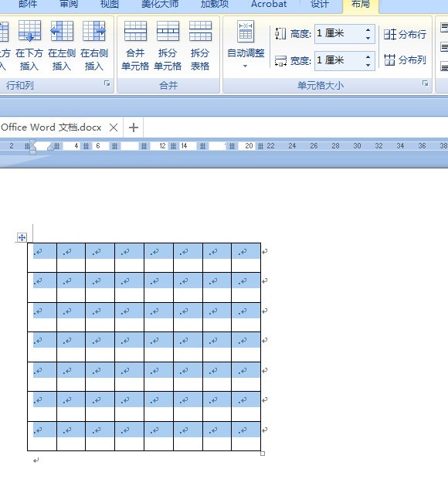Split the table with 拆分表格 icon
Viewport: 448px width, 486px height.
coord(200,46)
